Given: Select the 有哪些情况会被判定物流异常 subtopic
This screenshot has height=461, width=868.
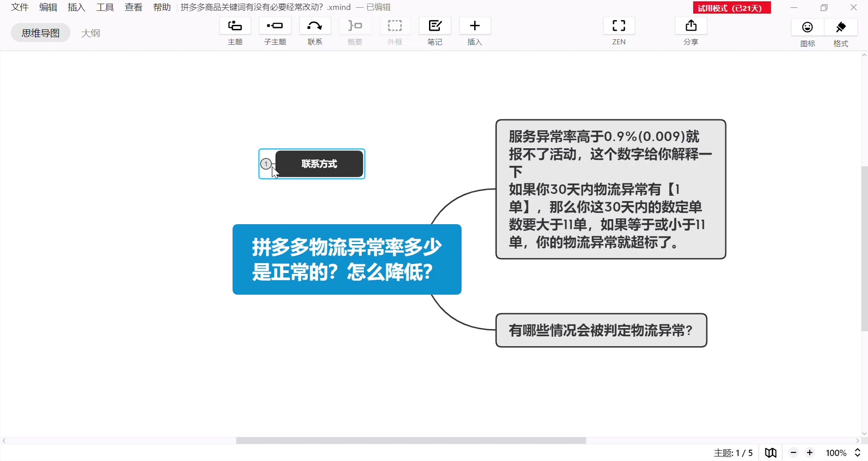Looking at the screenshot, I should point(601,330).
